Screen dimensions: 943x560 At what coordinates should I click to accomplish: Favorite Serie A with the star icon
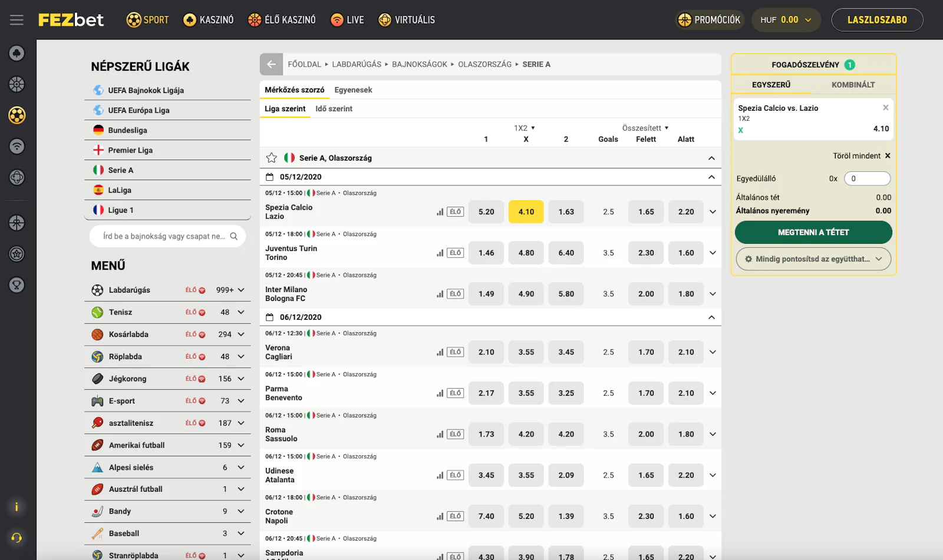click(271, 158)
